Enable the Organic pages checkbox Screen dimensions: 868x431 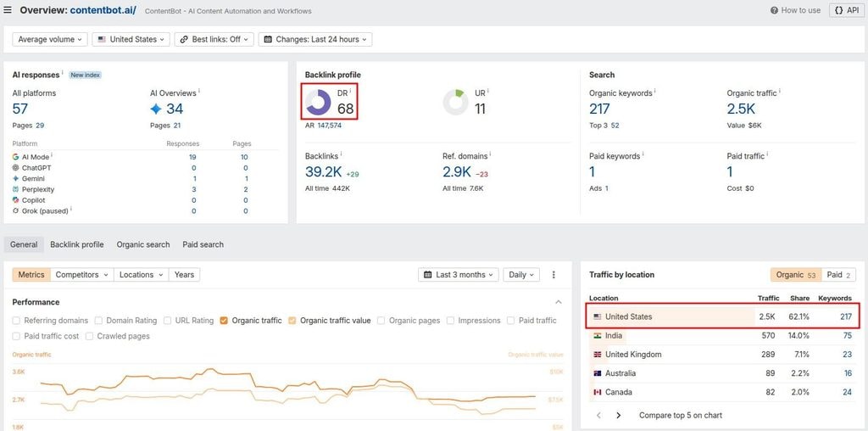click(381, 320)
